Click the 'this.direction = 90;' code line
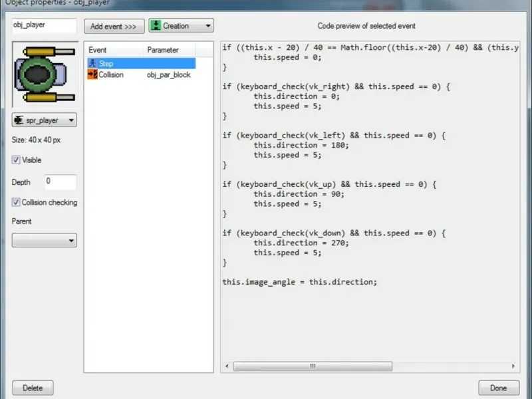This screenshot has height=399, width=532. click(x=299, y=194)
